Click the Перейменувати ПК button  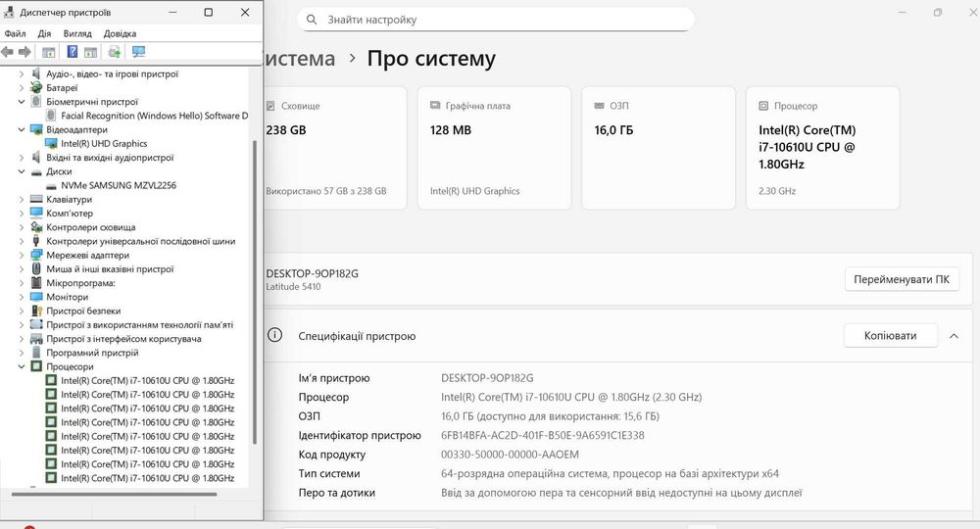(x=901, y=279)
